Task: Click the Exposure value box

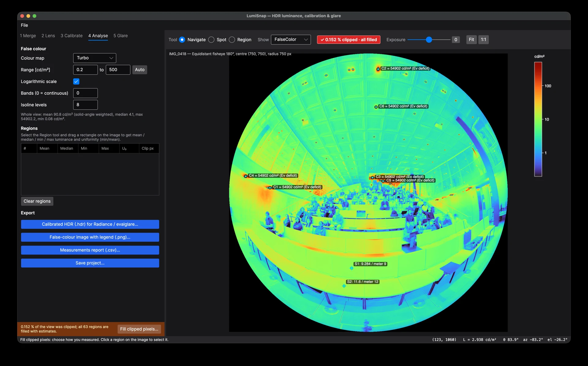Action: 456,39
